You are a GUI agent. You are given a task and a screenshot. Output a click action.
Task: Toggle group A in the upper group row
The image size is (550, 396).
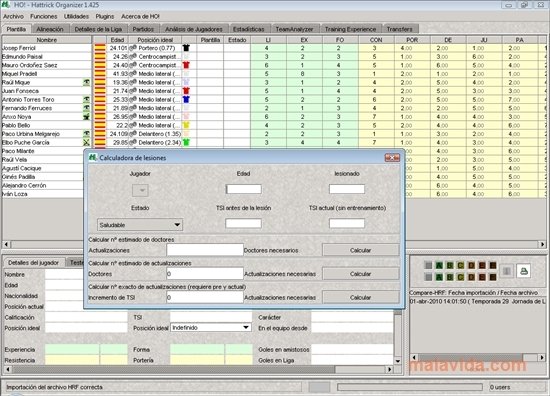439,266
